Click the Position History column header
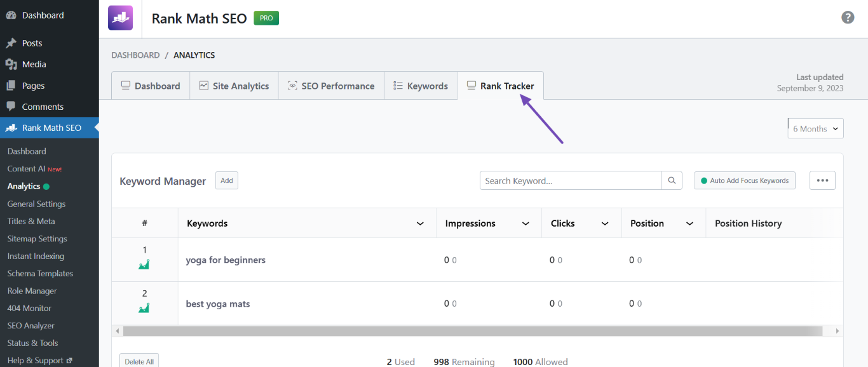The height and width of the screenshot is (367, 868). pyautogui.click(x=749, y=224)
